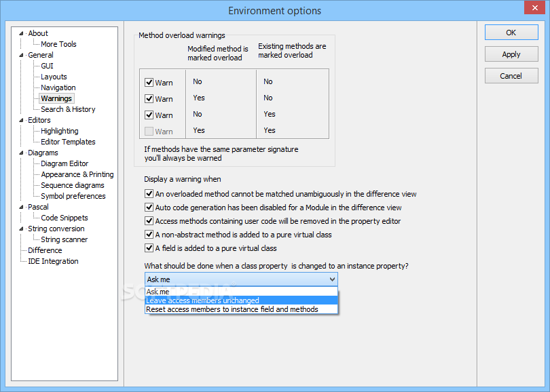Click the Cancel button
Viewport: 550px width, 392px height.
(511, 76)
